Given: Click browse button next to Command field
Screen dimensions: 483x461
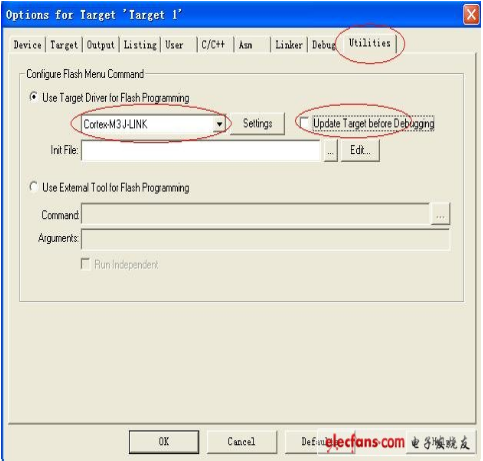Looking at the screenshot, I should click(x=440, y=215).
